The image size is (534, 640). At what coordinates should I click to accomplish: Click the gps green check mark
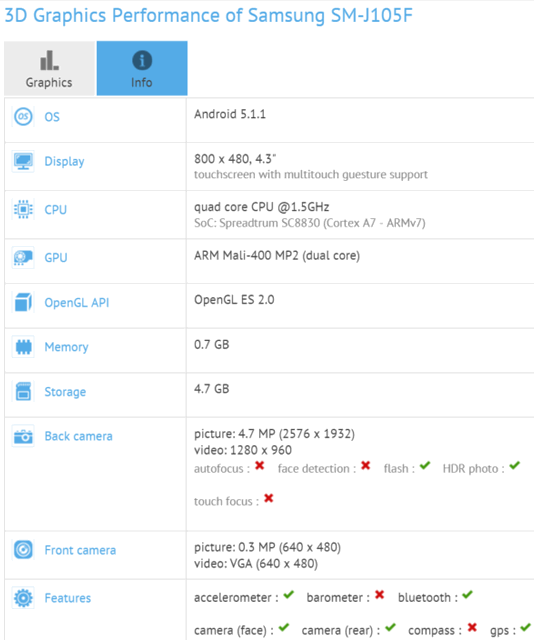(525, 627)
